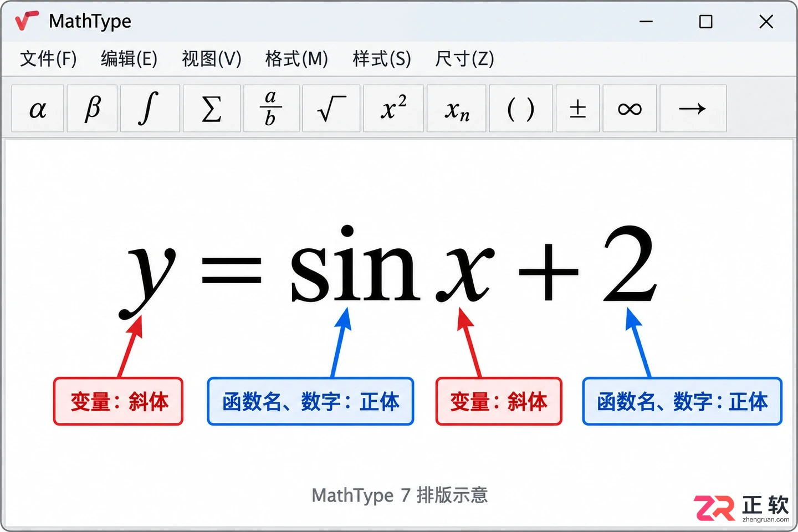
Task: Open the 样式(S) menu
Action: coord(382,58)
